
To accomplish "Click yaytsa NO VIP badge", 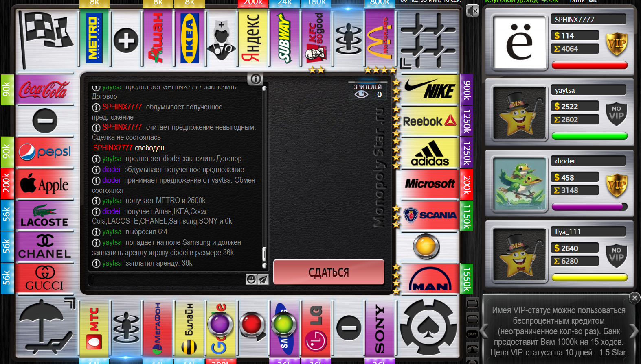I will click(x=617, y=114).
